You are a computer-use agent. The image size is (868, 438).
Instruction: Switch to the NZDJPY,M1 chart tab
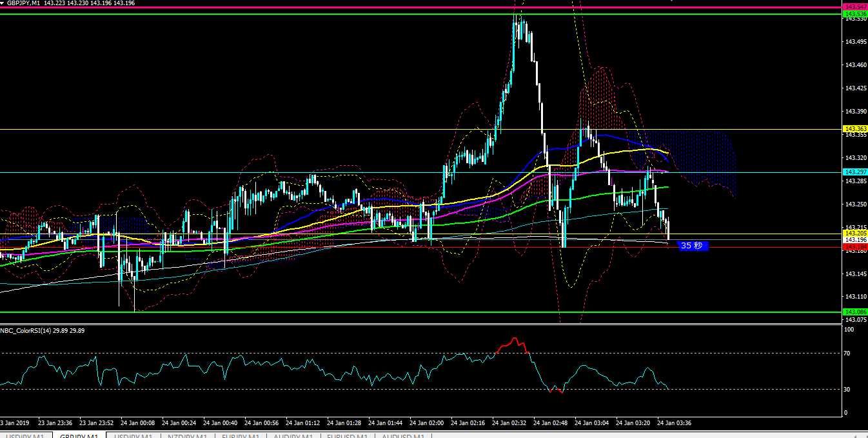tap(186, 435)
